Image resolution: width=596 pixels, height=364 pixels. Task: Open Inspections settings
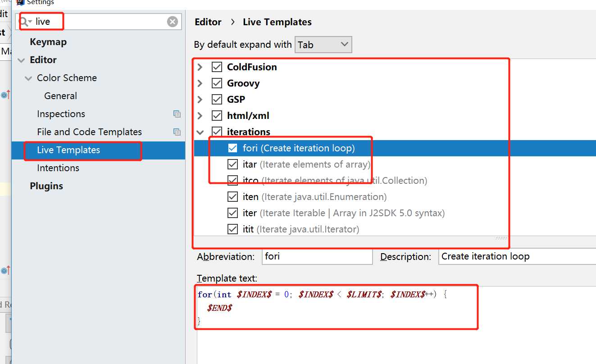[x=61, y=114]
